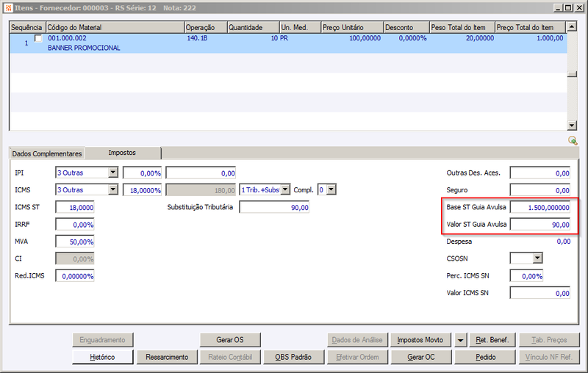
Task: Open the arrow dropdown beside Impostos Movto
Action: click(x=461, y=340)
